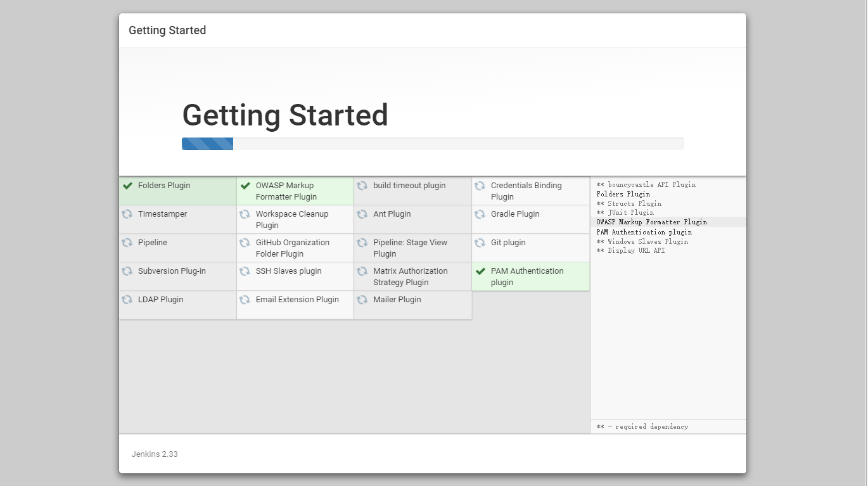
Task: Click the Mailer Plugin label
Action: pyautogui.click(x=397, y=300)
